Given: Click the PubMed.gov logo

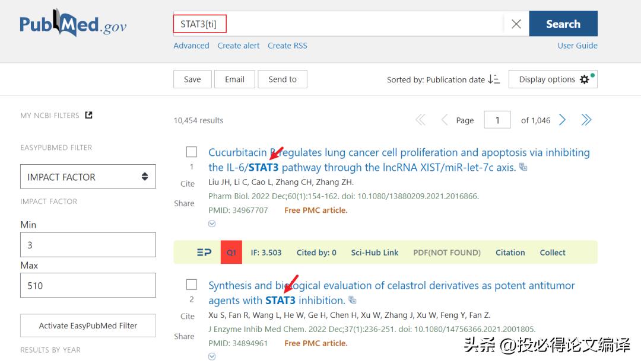Looking at the screenshot, I should pos(73,24).
